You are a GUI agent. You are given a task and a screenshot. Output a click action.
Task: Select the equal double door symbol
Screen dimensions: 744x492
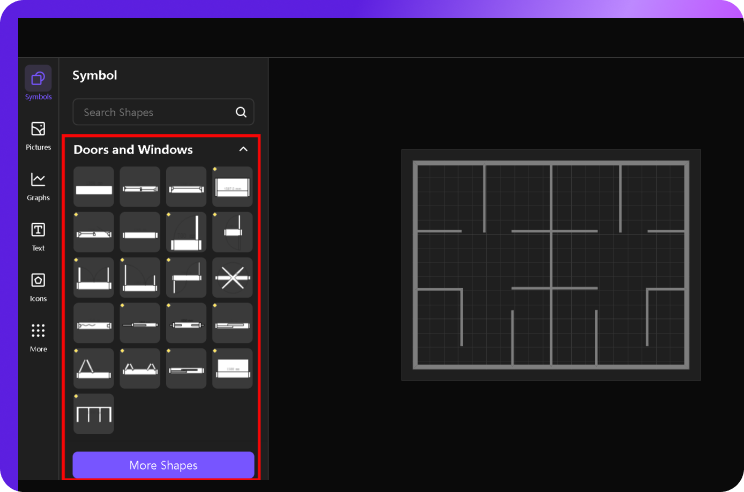(94, 278)
